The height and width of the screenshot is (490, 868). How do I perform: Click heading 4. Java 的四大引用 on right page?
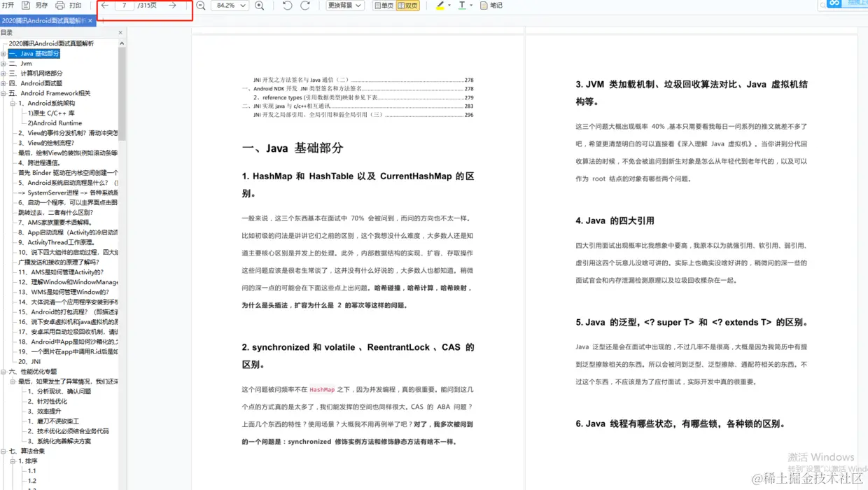coord(615,220)
